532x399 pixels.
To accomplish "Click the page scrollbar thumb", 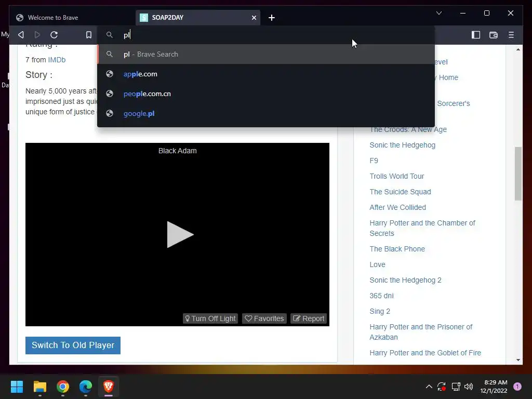I will click(518, 174).
